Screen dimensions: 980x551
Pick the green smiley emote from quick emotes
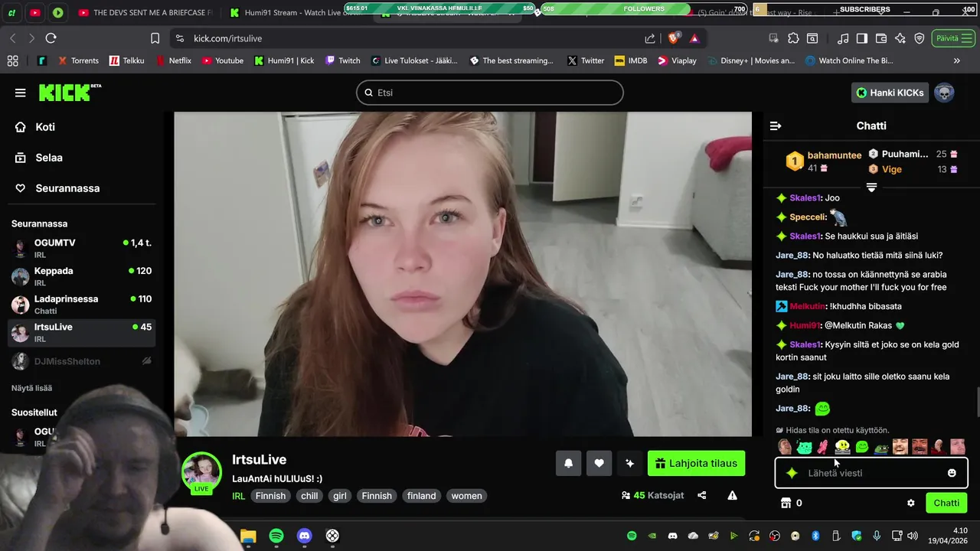(x=862, y=447)
